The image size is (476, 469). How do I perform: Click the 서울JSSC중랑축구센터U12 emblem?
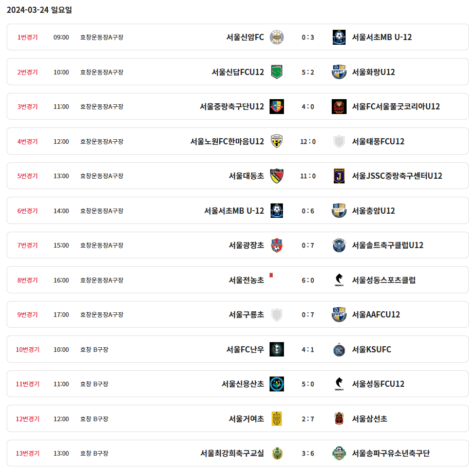(339, 176)
